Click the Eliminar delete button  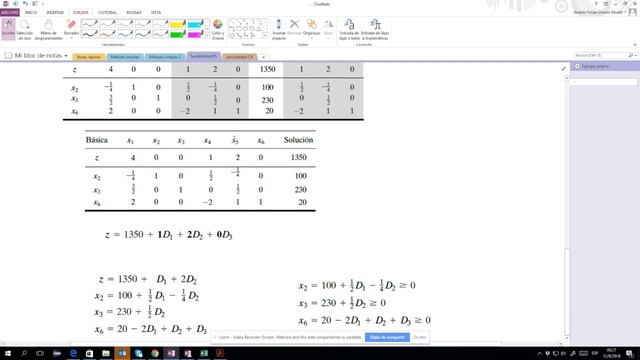point(294,27)
